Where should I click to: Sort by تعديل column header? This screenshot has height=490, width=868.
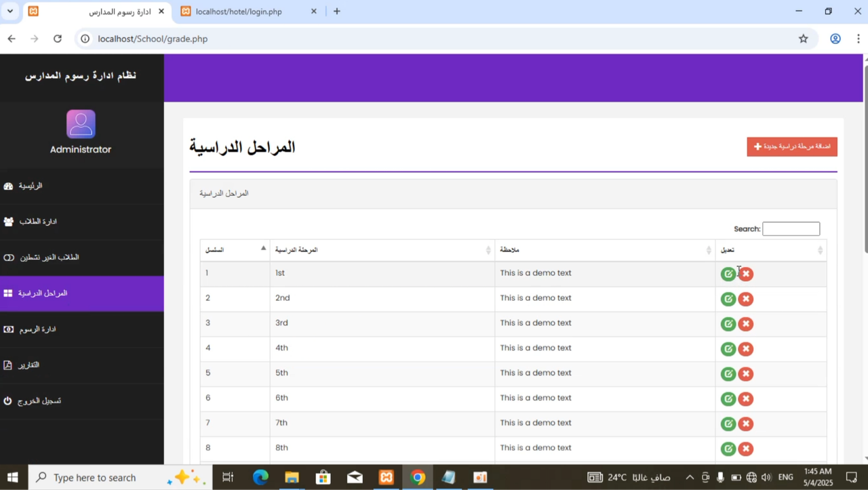coord(771,250)
